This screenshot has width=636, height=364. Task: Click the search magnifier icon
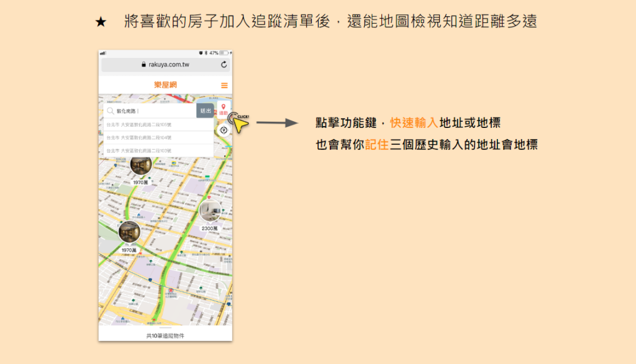[111, 111]
